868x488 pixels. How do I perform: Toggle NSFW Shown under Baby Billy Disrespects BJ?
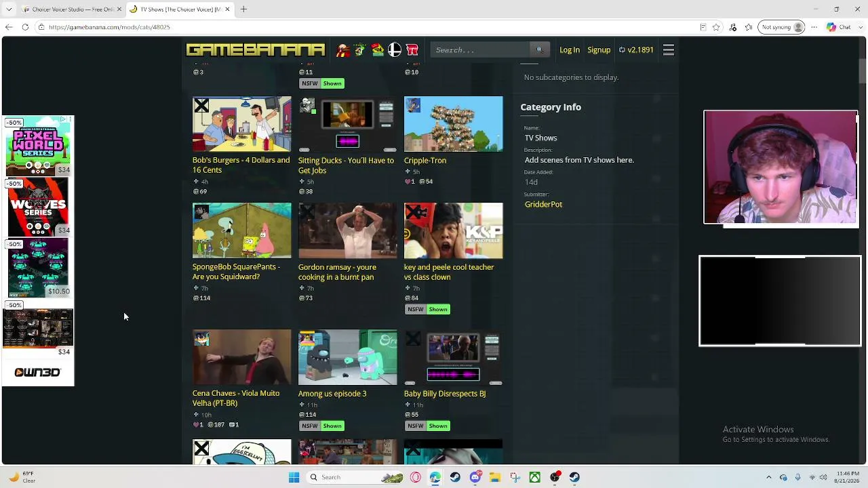(x=428, y=426)
